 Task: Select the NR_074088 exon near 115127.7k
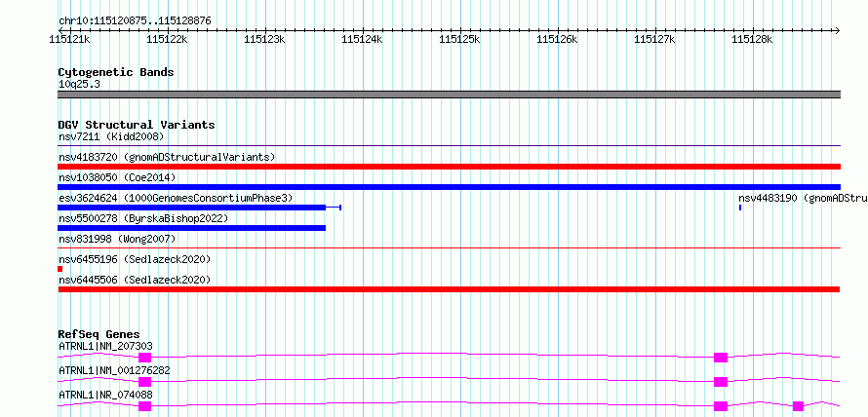pos(720,406)
